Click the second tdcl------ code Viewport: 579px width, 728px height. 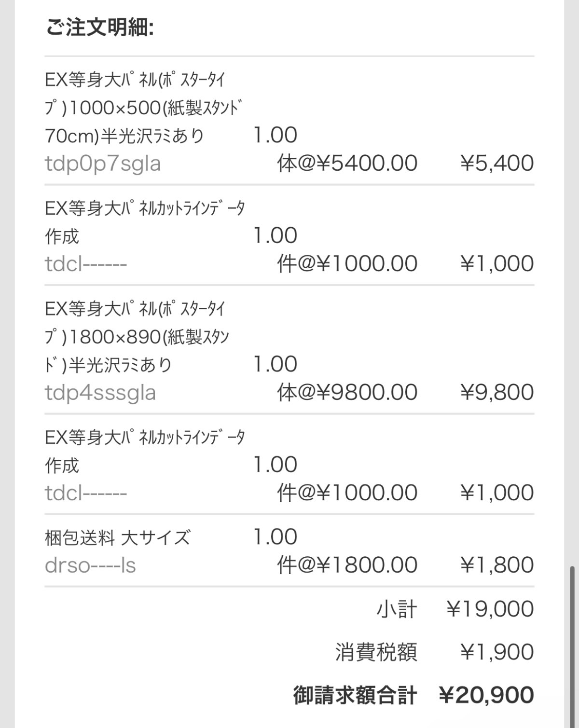pyautogui.click(x=86, y=493)
